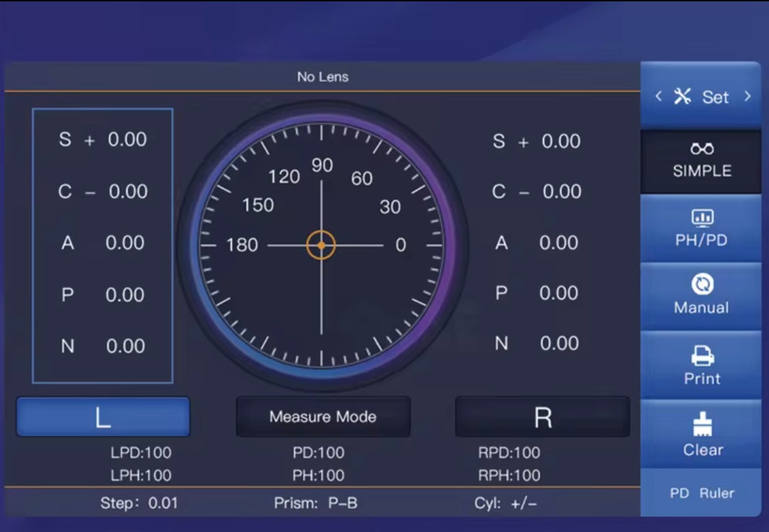Click the 90 degree mark on dial
The width and height of the screenshot is (769, 532).
pyautogui.click(x=322, y=165)
